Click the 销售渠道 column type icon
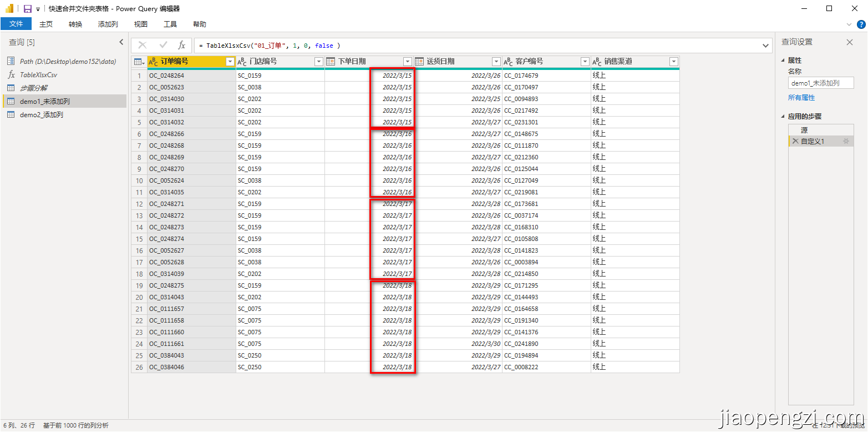The image size is (868, 432). [597, 62]
